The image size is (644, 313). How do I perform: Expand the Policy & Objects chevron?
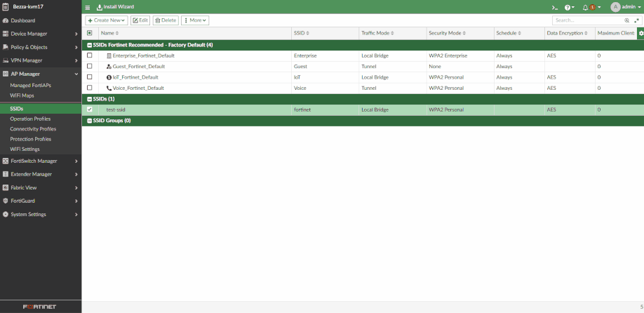[76, 47]
